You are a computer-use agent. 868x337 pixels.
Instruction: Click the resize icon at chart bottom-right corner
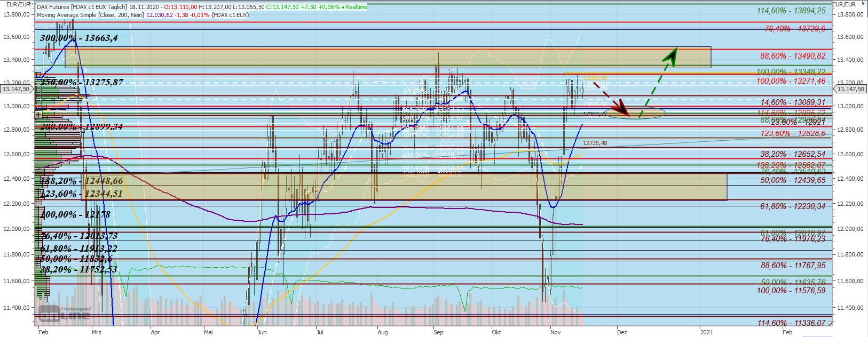pos(829,323)
